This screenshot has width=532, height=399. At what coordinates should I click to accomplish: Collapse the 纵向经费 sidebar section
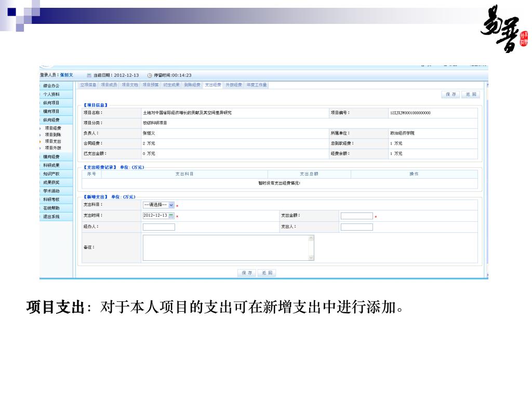pyautogui.click(x=56, y=120)
